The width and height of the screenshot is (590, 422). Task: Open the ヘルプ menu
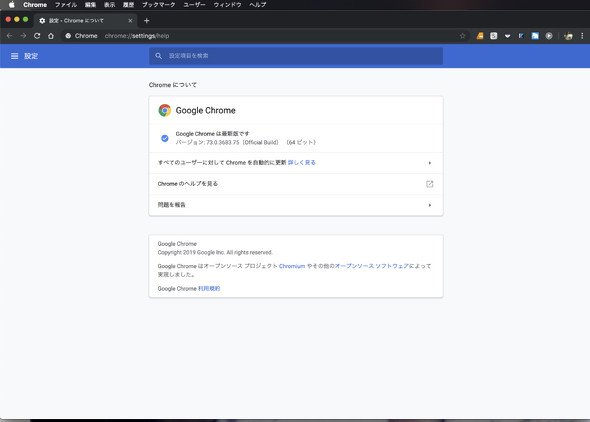(258, 5)
